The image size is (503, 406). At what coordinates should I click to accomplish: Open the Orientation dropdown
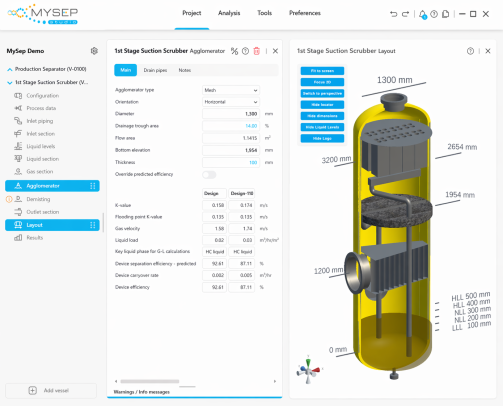pyautogui.click(x=231, y=102)
